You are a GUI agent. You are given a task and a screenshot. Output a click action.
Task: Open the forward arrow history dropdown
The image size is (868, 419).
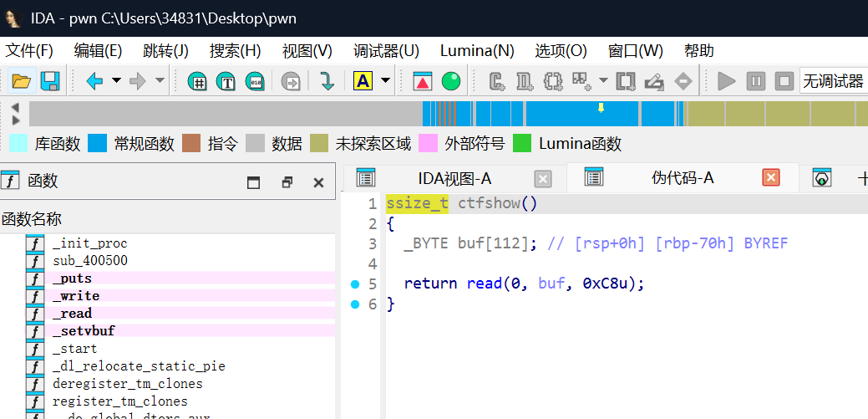(x=160, y=81)
